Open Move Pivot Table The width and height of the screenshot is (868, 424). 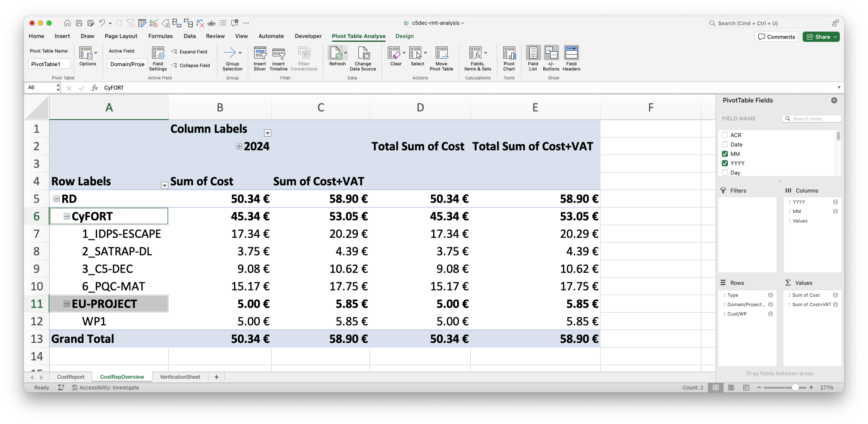pyautogui.click(x=441, y=58)
